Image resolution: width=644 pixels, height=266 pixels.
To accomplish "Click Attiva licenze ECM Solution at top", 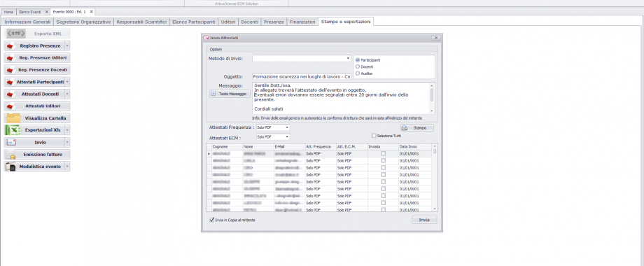I will (237, 3).
